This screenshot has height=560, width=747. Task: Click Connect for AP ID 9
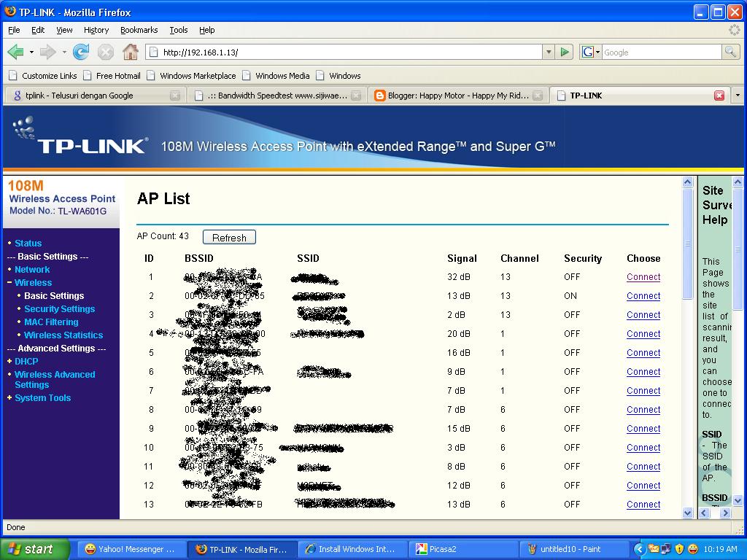coord(643,429)
